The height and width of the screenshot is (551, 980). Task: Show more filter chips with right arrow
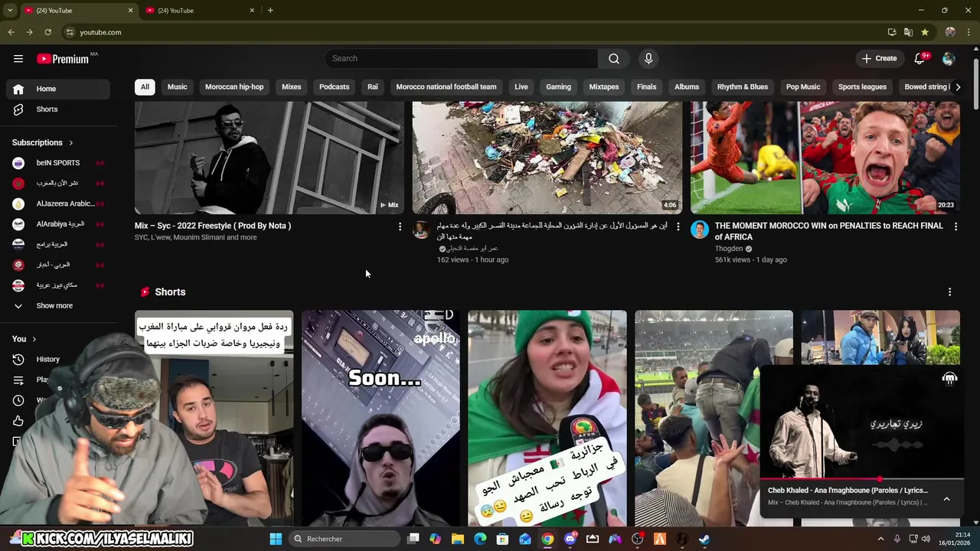pos(958,87)
